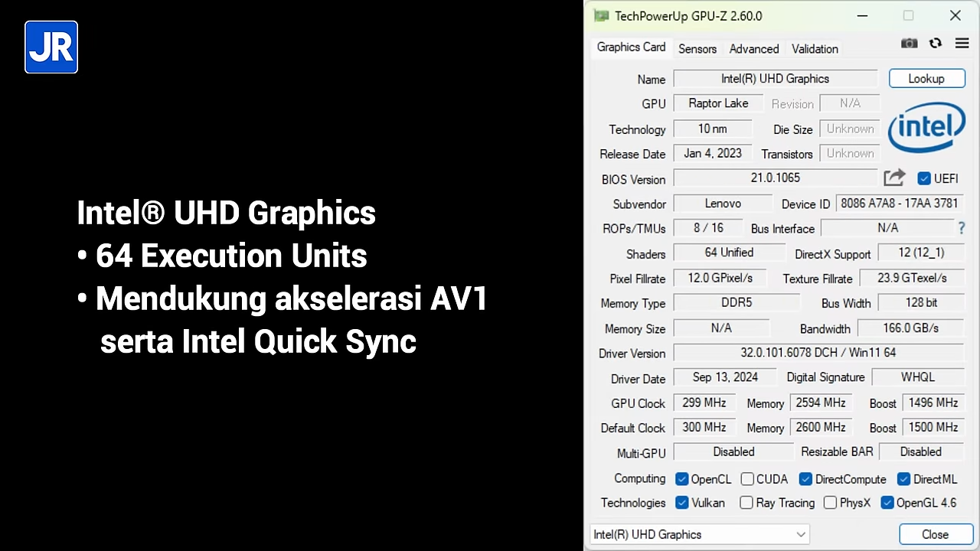Refresh GPU information using the refresh icon

point(936,44)
